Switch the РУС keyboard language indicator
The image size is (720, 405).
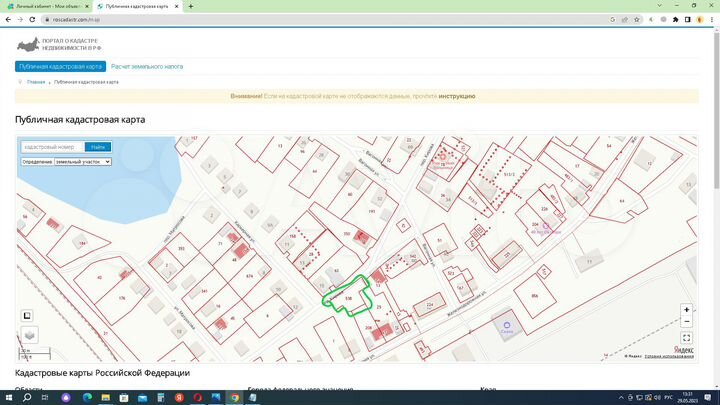(x=667, y=397)
